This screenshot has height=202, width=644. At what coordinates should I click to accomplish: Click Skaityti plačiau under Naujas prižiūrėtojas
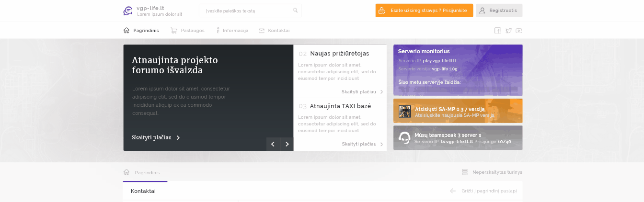pos(359,91)
